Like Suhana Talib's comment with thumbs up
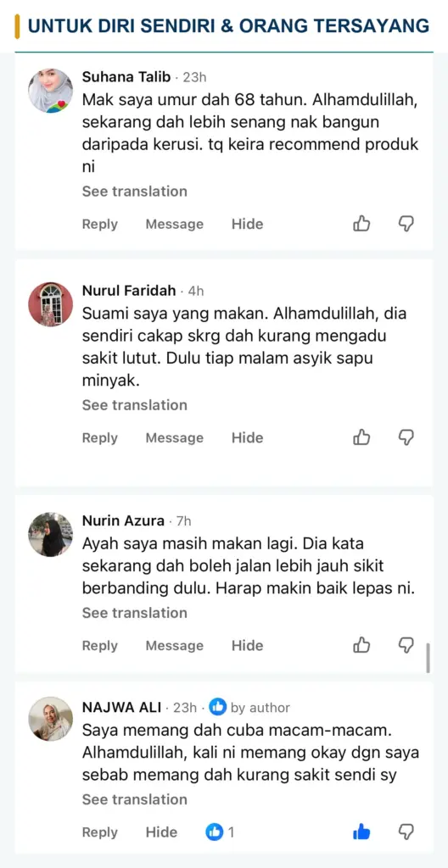The image size is (448, 868). (x=361, y=224)
